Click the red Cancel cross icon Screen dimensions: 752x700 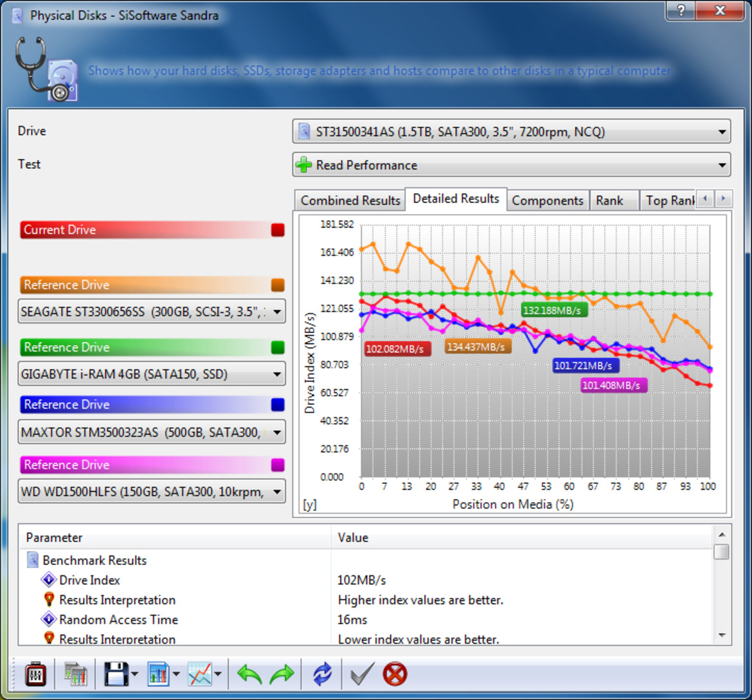[x=395, y=674]
